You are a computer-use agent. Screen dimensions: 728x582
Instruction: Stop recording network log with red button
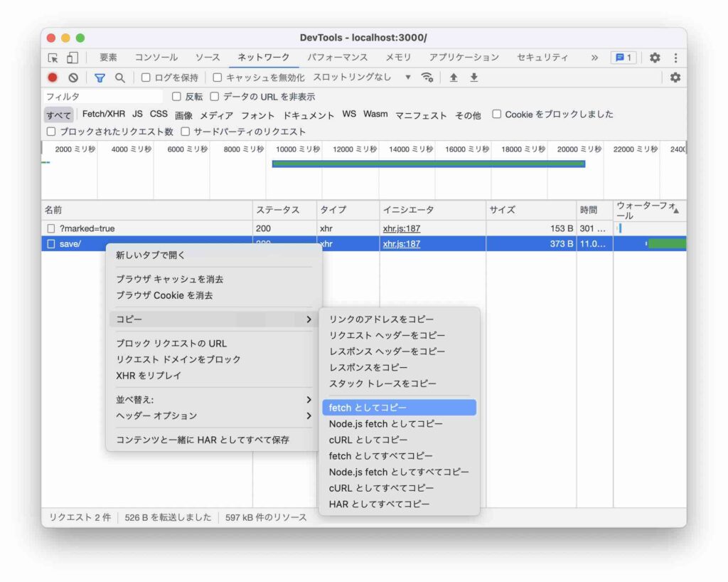(x=53, y=78)
